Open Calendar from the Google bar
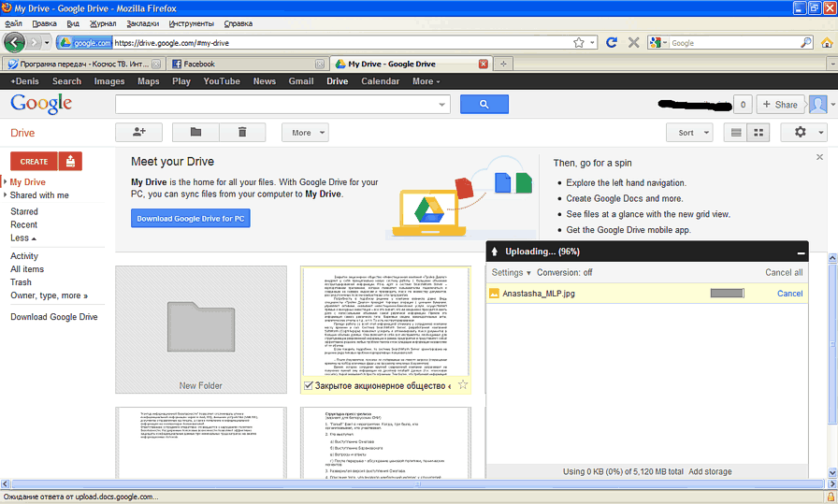Screen dimensions: 838x504 pyautogui.click(x=380, y=81)
